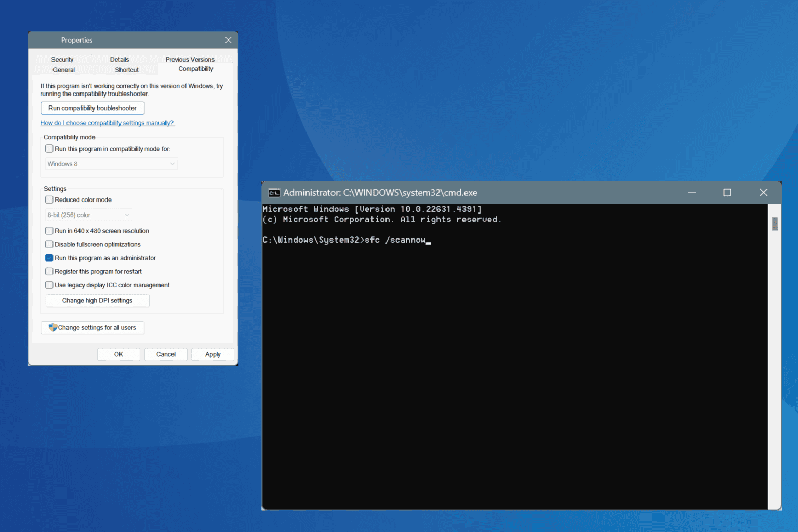Click the cmd.exe icon in the title bar
798x532 pixels.
[x=274, y=193]
